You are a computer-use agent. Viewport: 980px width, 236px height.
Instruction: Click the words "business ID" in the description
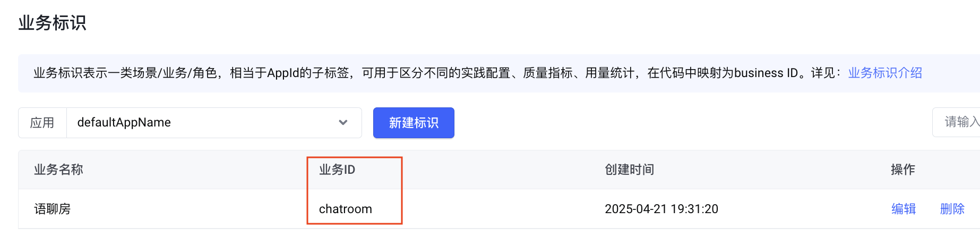pyautogui.click(x=766, y=73)
